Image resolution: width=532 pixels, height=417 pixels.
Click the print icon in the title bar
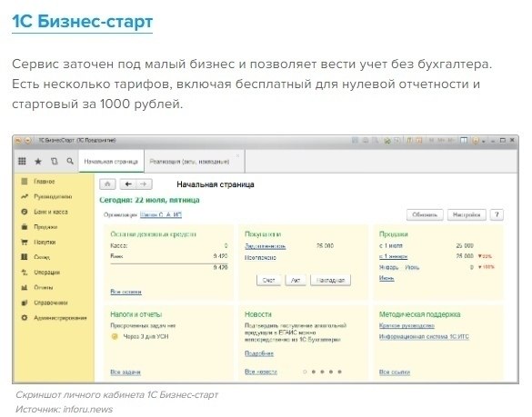coord(366,140)
